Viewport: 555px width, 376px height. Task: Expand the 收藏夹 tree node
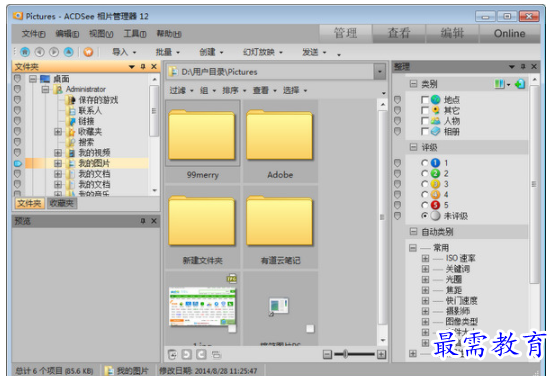pyautogui.click(x=58, y=132)
